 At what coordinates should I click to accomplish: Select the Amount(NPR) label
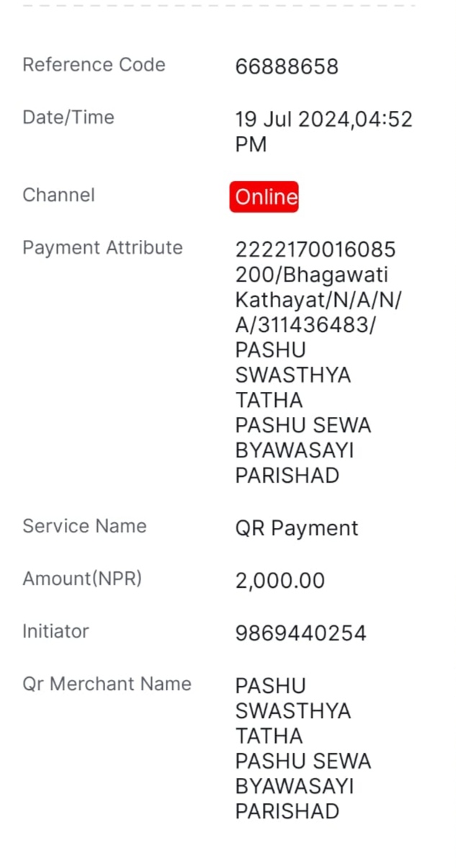pos(82,578)
